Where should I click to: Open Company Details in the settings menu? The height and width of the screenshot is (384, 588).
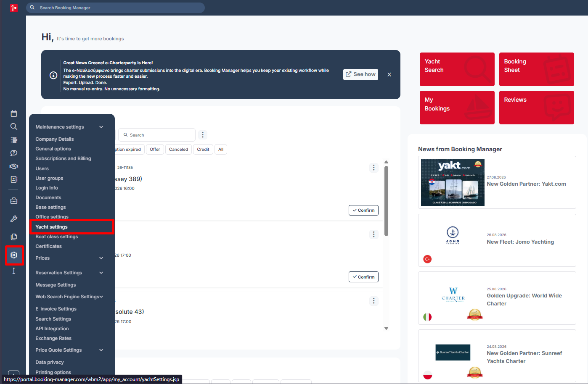(x=55, y=139)
